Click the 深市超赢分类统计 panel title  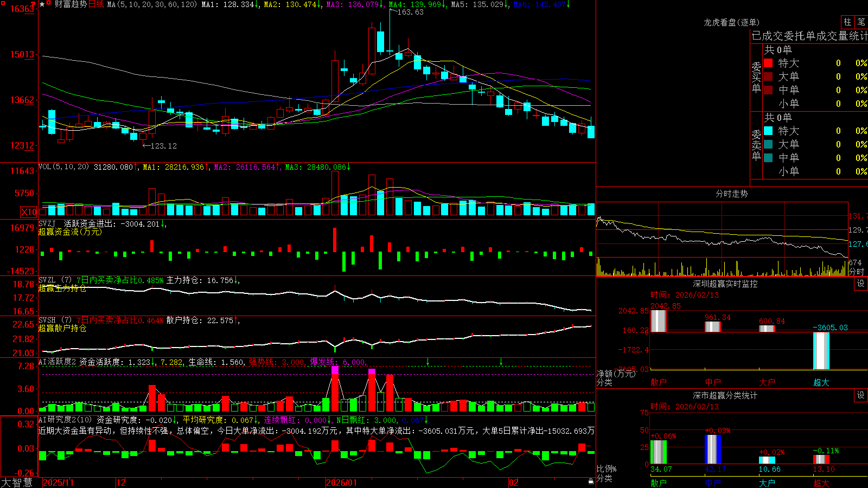725,395
